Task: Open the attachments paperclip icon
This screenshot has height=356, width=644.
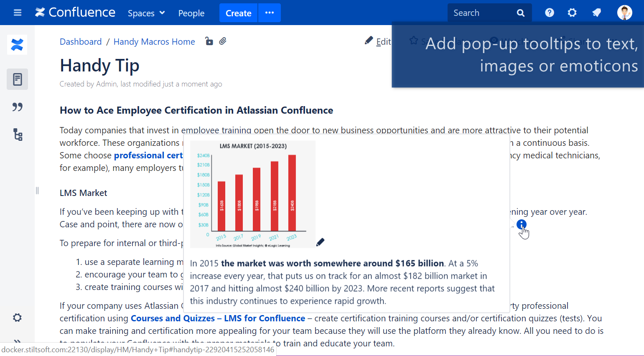Action: click(223, 41)
